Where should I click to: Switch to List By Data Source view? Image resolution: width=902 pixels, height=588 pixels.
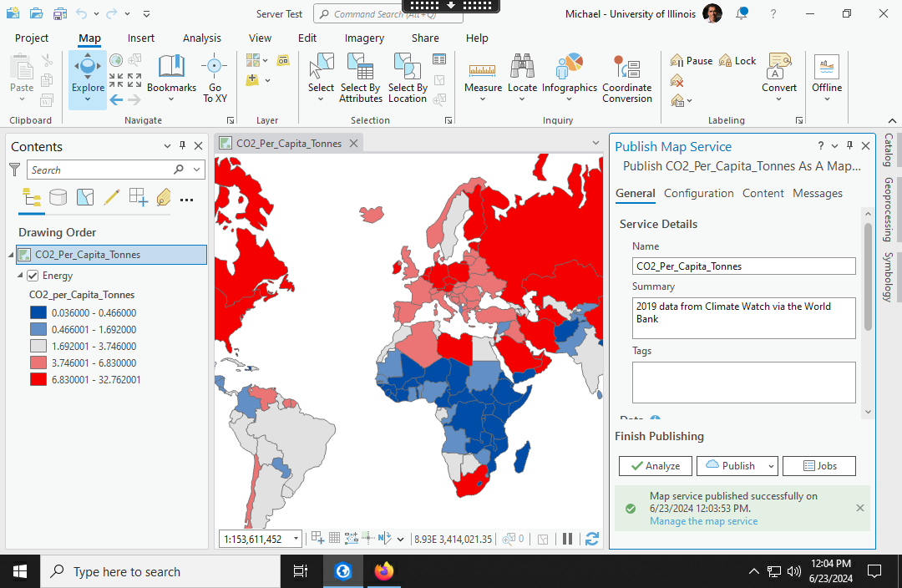58,198
